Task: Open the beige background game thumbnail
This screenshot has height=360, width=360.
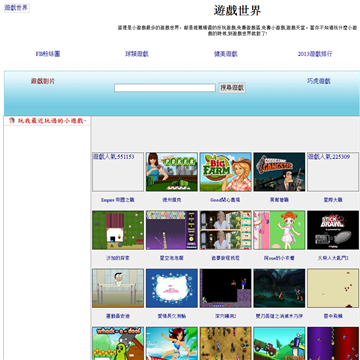Action: click(x=333, y=288)
